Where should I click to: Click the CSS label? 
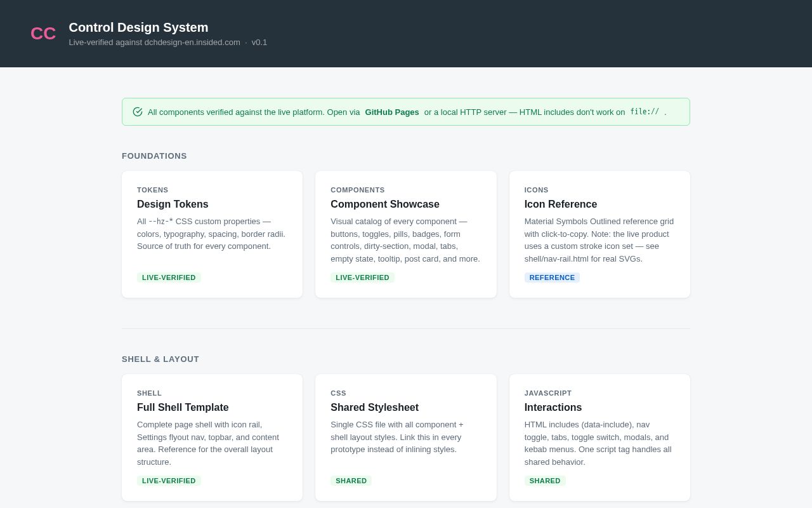point(338,393)
